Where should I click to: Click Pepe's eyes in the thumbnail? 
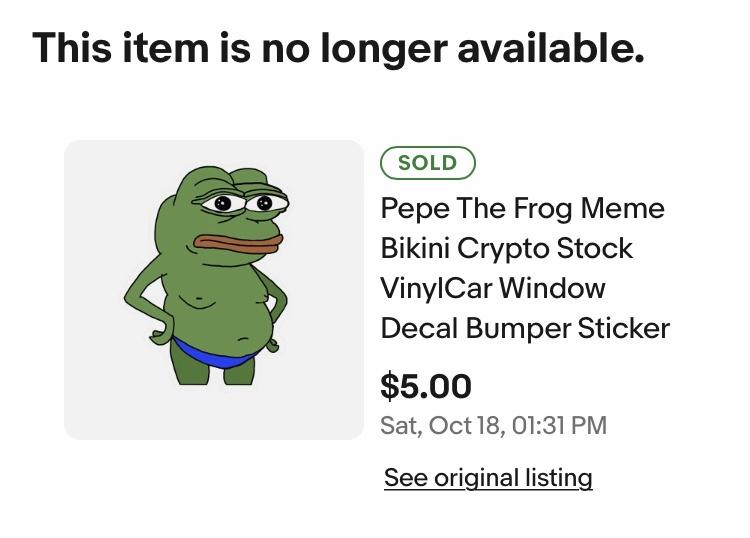tap(240, 204)
